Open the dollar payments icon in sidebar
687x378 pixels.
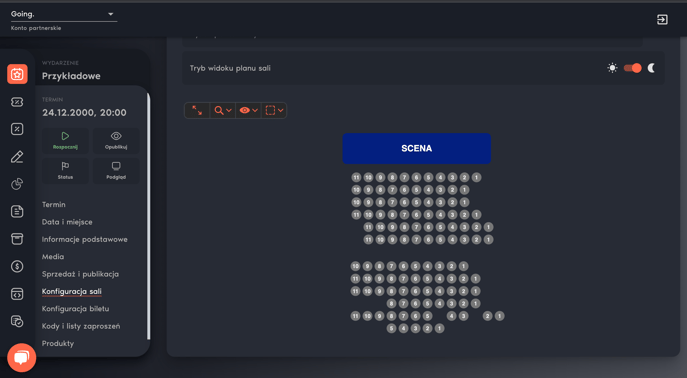17,266
